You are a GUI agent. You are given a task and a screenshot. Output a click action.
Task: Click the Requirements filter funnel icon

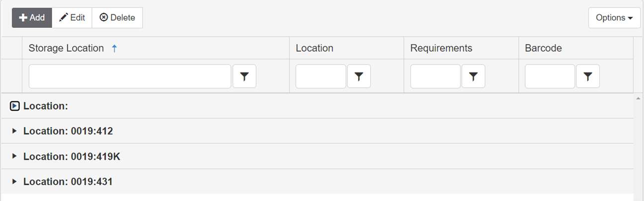(x=473, y=76)
